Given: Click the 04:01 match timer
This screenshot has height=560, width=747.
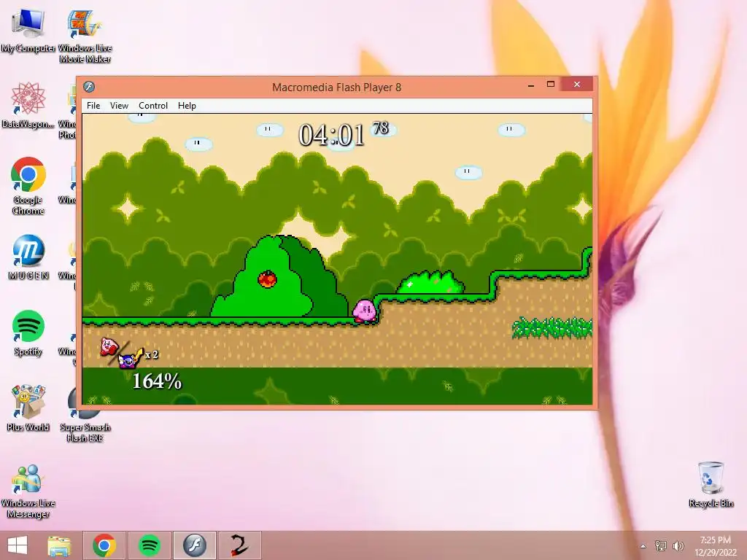Looking at the screenshot, I should tap(332, 135).
